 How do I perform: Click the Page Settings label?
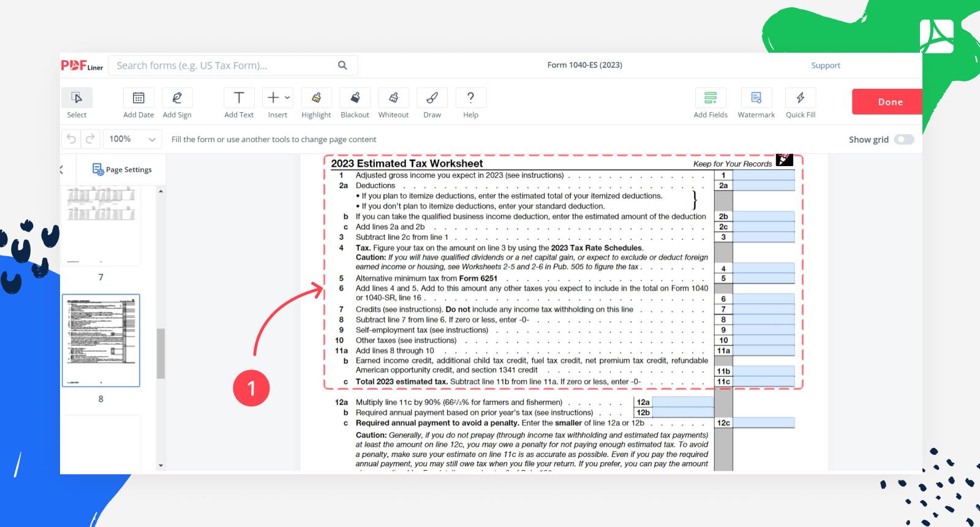(129, 170)
